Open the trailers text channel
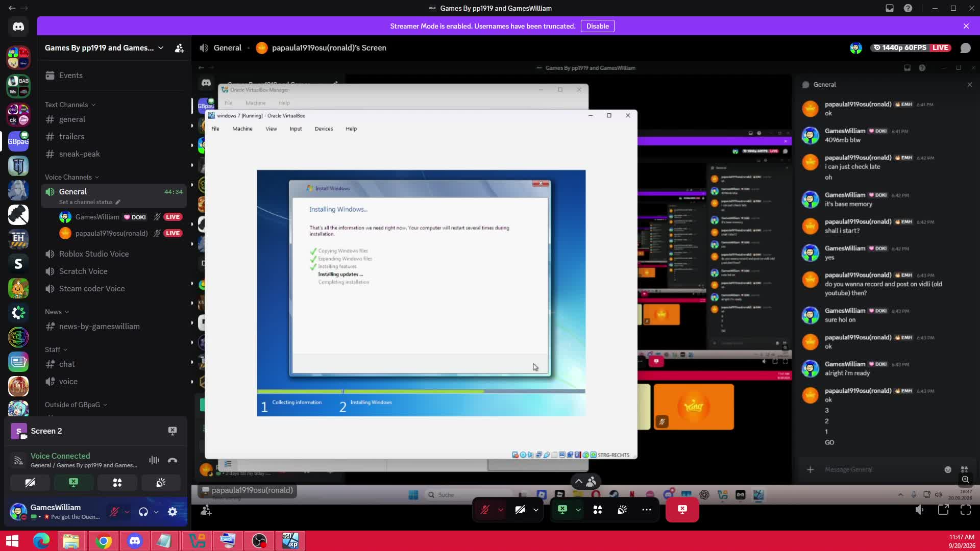 [x=114, y=137]
